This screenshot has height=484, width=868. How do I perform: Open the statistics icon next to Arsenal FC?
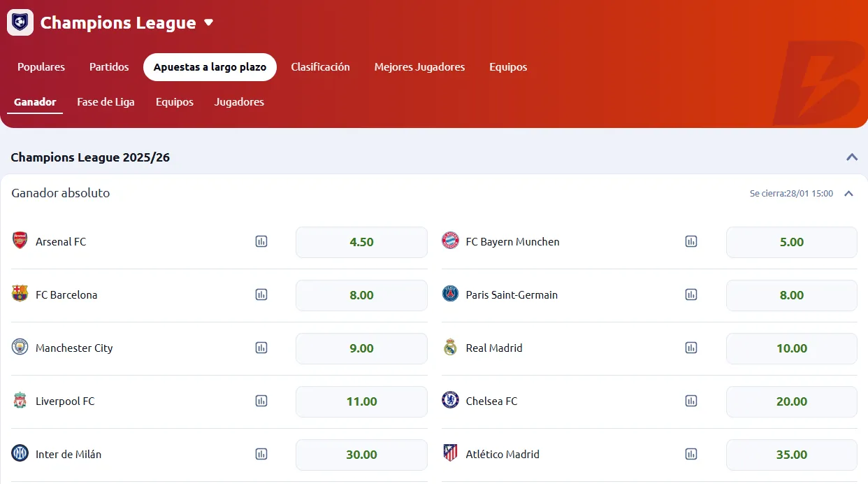[x=261, y=241]
